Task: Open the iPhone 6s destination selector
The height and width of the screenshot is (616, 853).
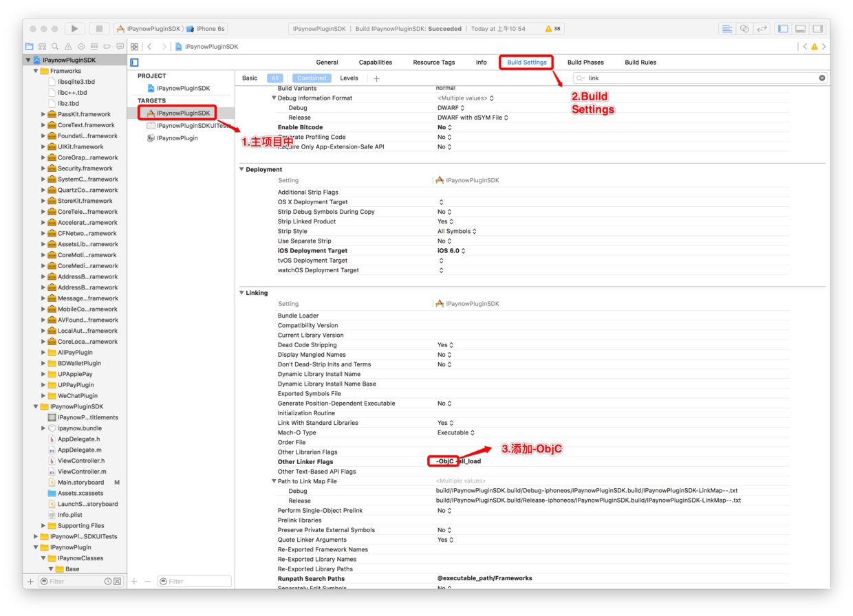Action: 205,29
